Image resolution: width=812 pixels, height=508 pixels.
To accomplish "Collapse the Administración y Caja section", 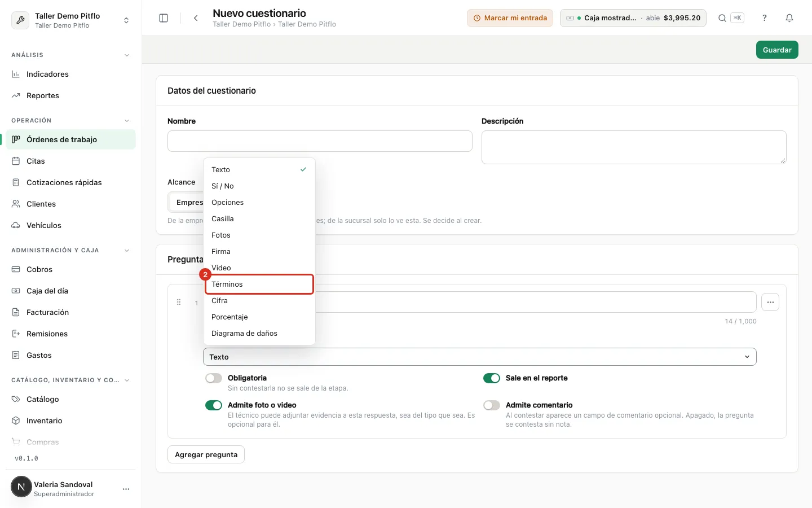I will pyautogui.click(x=127, y=251).
